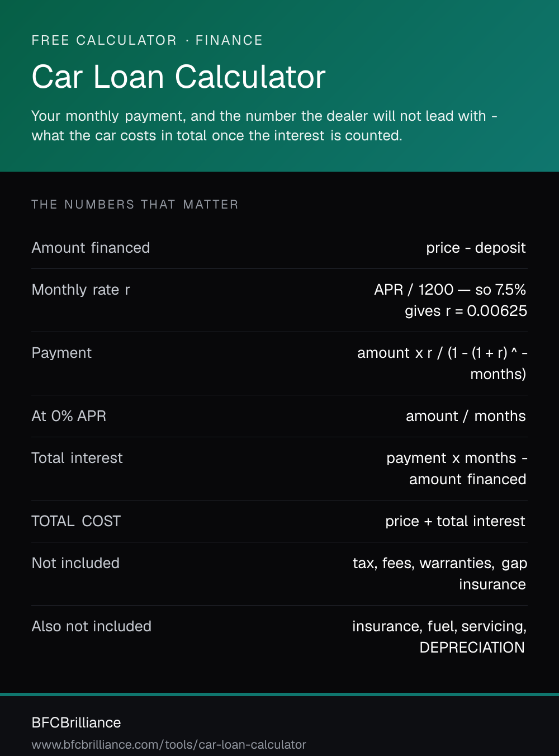This screenshot has width=559, height=756.
Task: Click the subtitle about monthly payment
Action: point(264,126)
